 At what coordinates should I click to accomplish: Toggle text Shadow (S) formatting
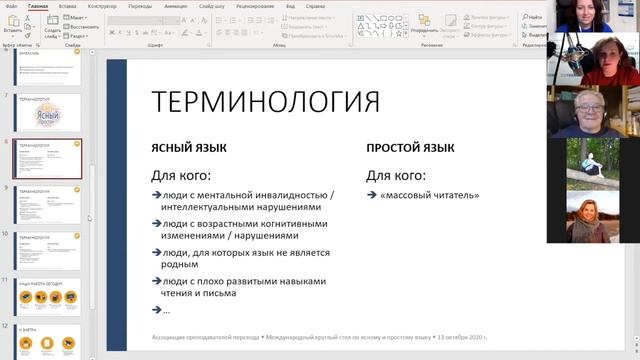(136, 33)
